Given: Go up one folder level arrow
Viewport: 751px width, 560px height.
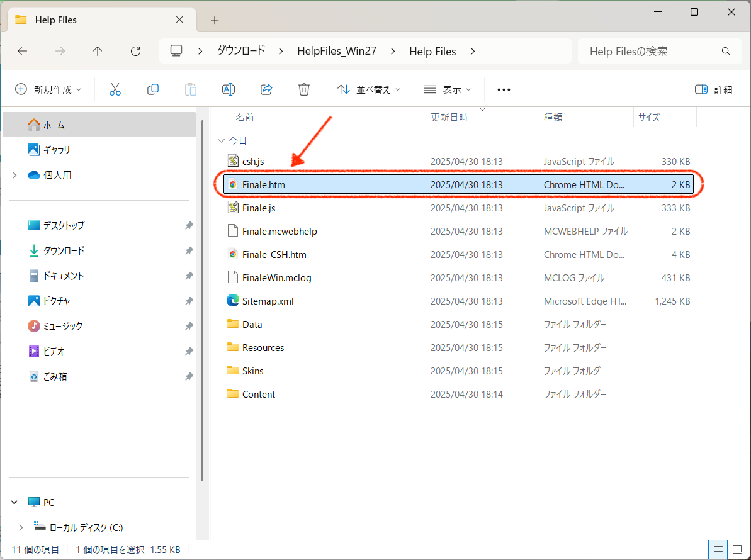Looking at the screenshot, I should pos(98,51).
